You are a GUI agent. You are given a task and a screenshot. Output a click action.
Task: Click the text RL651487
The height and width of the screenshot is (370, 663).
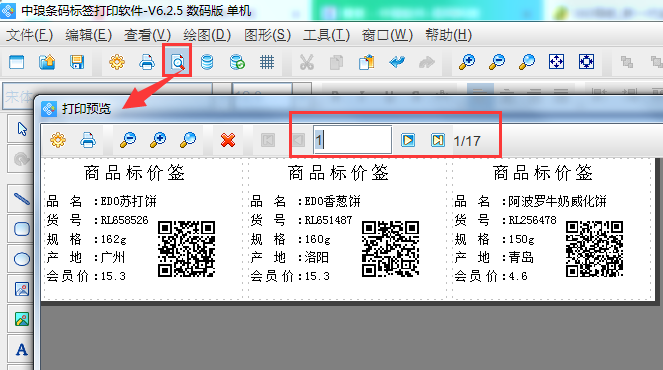coord(328,220)
